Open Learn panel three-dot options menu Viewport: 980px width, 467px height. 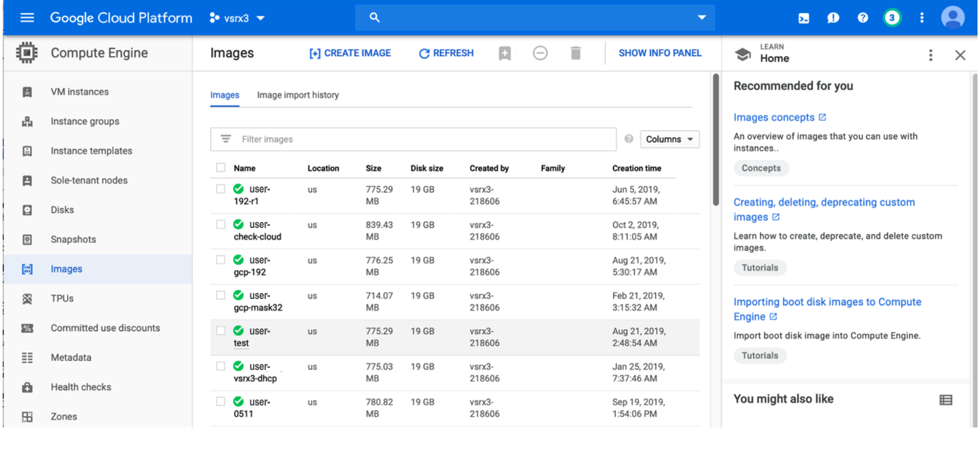[x=930, y=55]
